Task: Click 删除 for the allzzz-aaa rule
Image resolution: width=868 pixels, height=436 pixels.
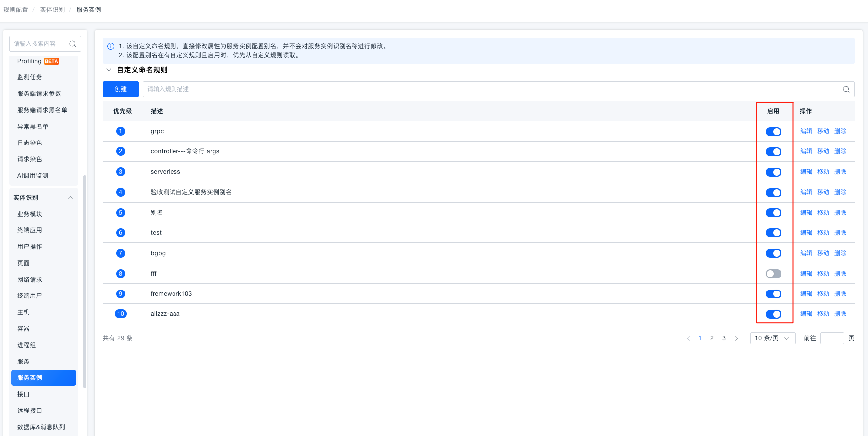Action: (840, 314)
